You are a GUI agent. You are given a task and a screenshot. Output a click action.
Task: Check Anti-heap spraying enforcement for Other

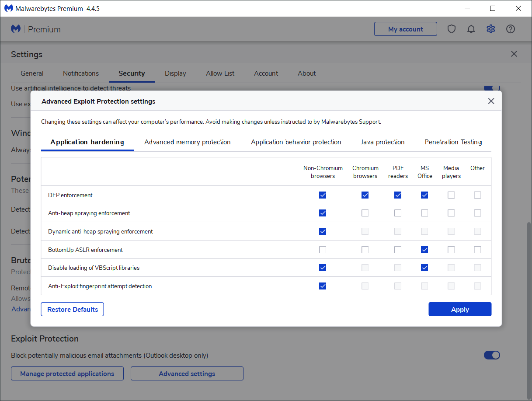click(477, 213)
